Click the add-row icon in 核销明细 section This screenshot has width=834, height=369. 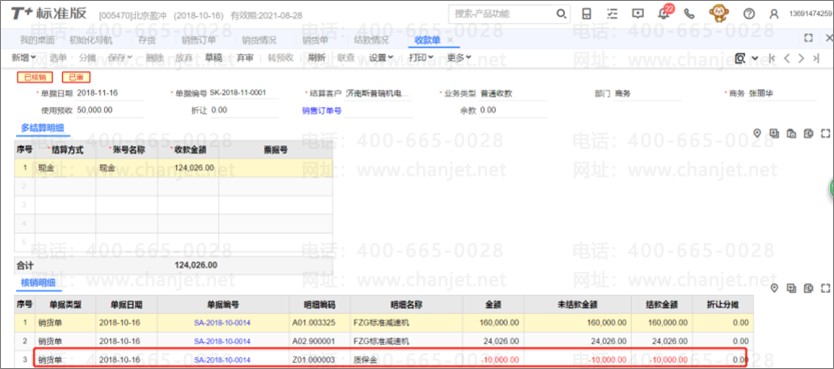point(791,288)
